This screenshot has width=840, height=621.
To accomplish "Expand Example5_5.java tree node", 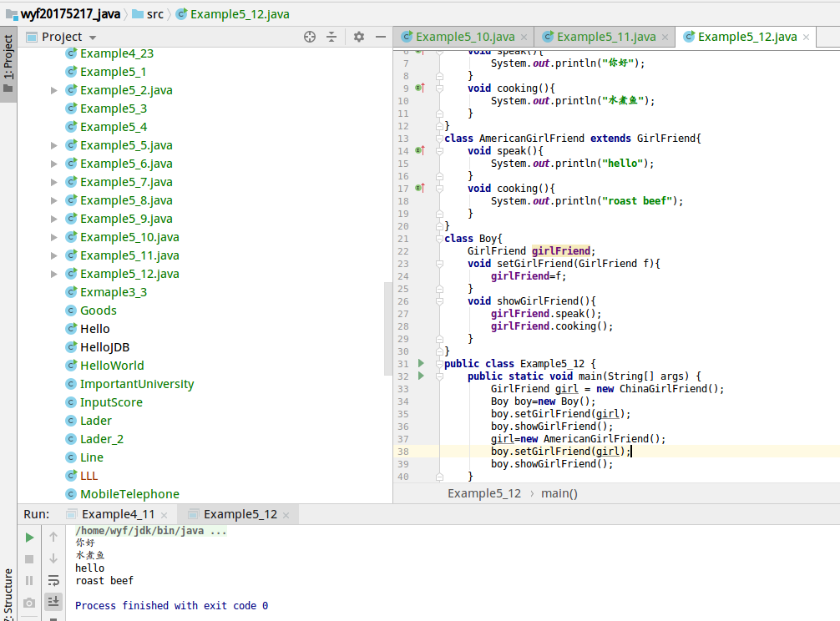I will tap(53, 145).
